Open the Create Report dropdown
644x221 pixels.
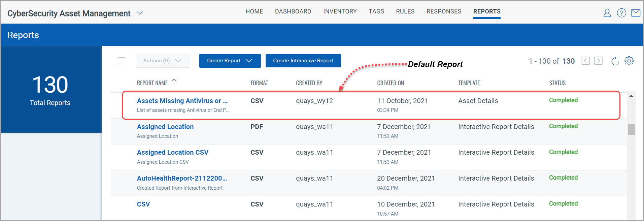coord(230,61)
